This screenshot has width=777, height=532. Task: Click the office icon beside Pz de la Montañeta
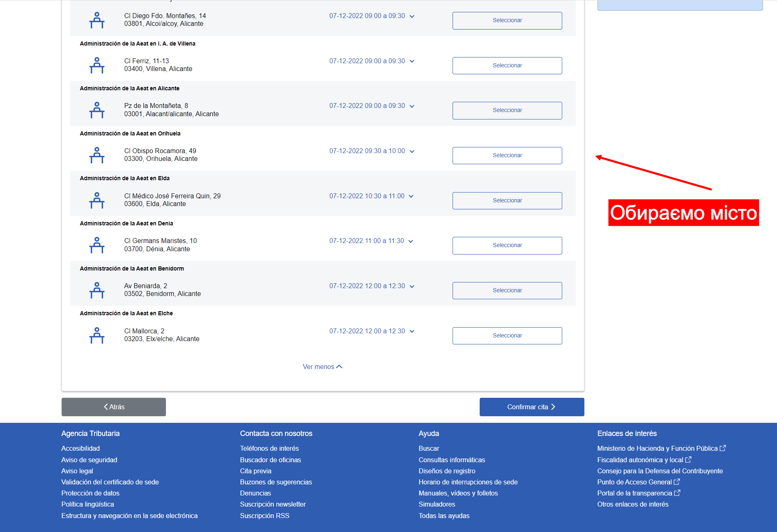pyautogui.click(x=97, y=110)
